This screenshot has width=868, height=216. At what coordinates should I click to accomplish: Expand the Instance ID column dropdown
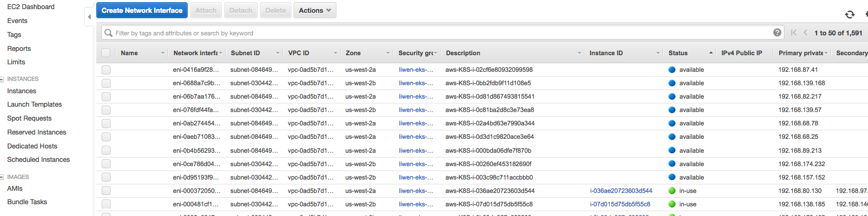[658, 53]
